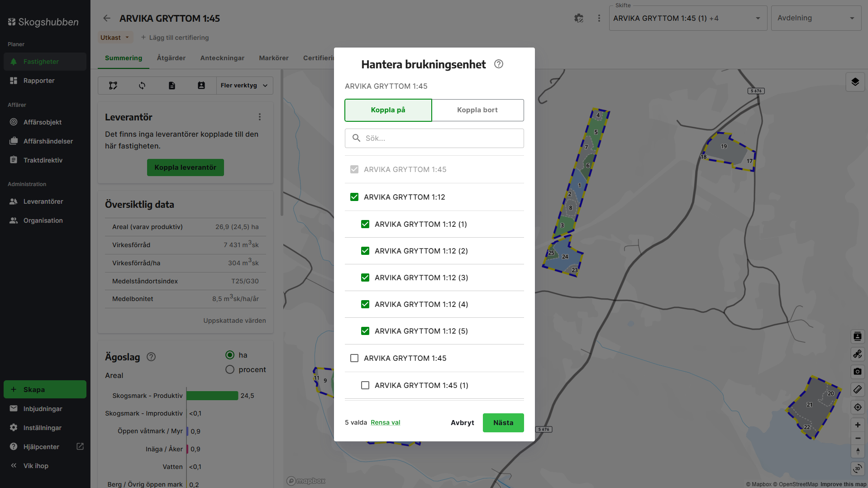
Task: Click the refresh sync tool icon
Action: tap(142, 86)
